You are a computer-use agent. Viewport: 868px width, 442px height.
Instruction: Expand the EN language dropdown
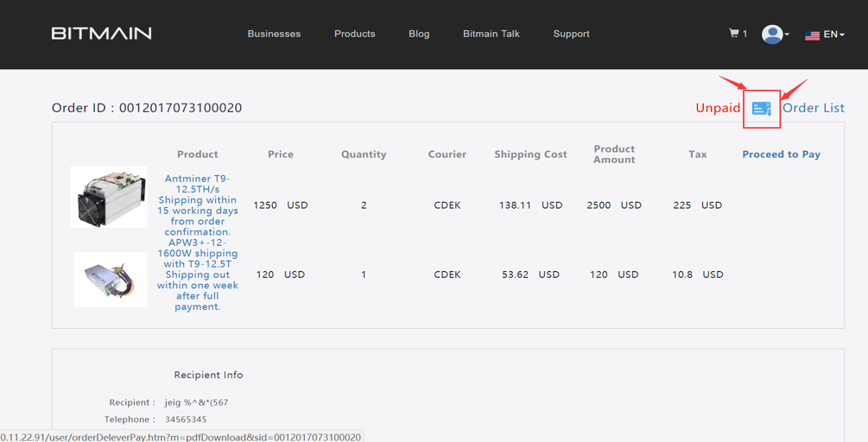tap(833, 35)
